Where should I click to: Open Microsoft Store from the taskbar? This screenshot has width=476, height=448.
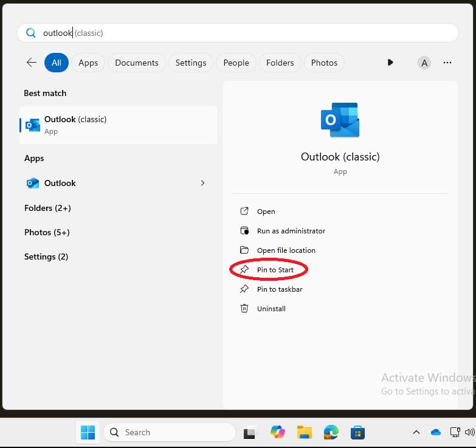pyautogui.click(x=357, y=432)
